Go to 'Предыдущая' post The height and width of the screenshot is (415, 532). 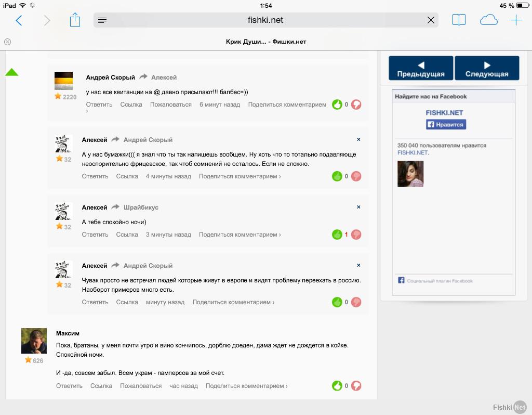pos(421,69)
